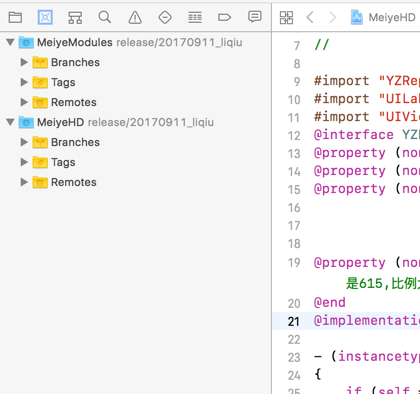
Task: Click the @implementation line in editor
Action: pos(346,321)
